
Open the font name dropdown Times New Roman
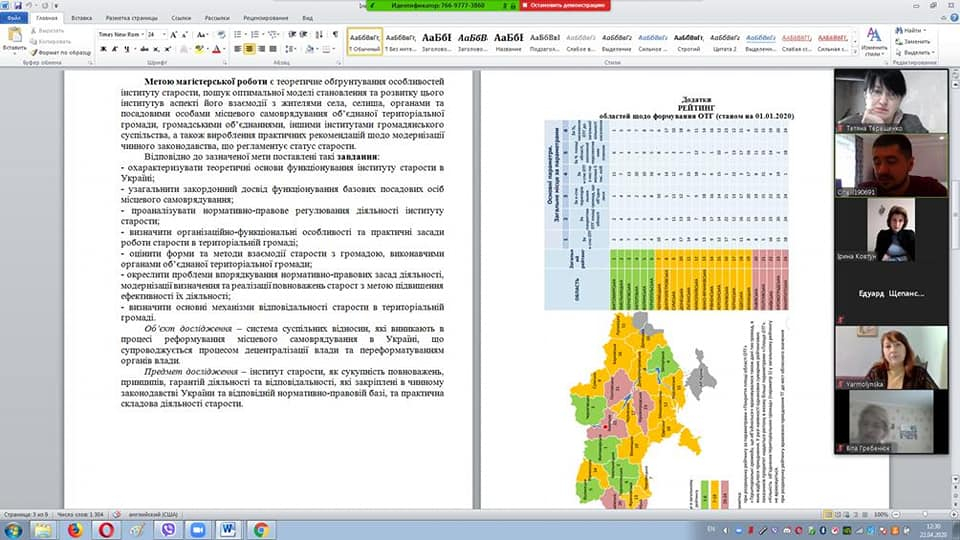click(x=140, y=33)
